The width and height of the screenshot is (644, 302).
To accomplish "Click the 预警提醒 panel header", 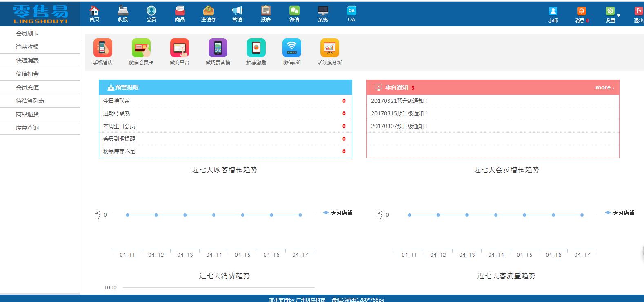I will [x=225, y=87].
